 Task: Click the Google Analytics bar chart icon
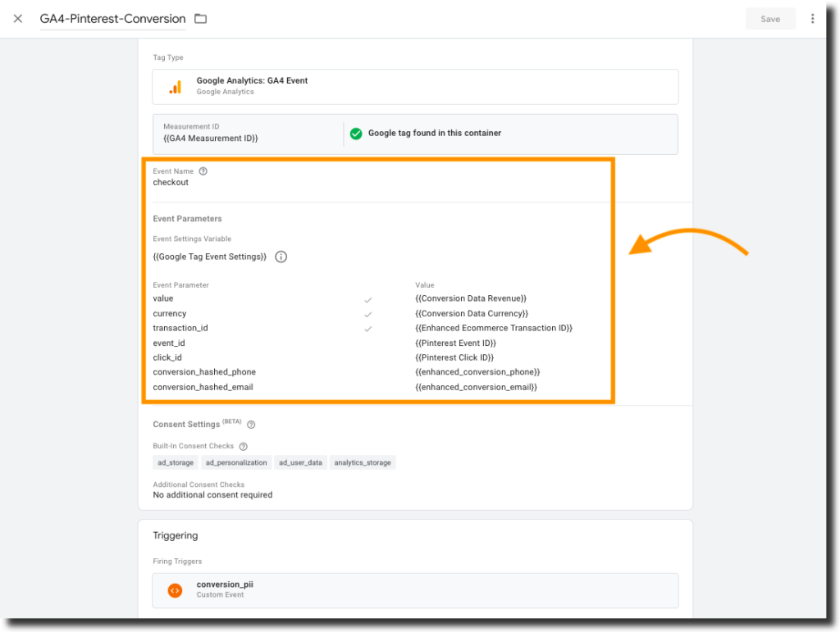pos(175,87)
